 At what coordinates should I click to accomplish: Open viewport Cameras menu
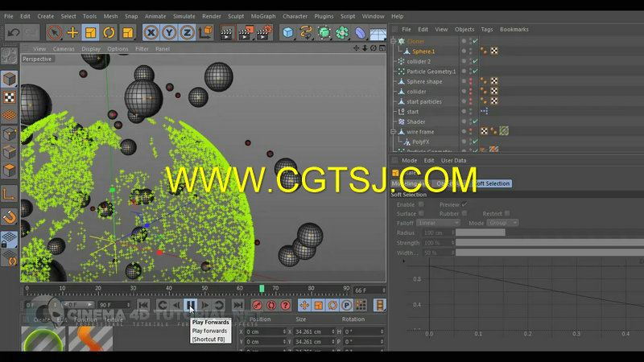pos(64,49)
